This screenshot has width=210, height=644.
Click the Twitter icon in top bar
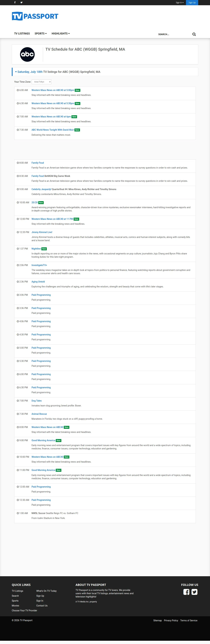(x=22, y=2)
